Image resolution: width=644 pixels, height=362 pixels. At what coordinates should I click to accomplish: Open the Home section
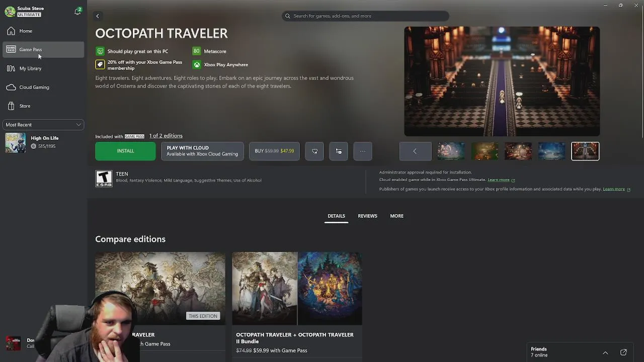coord(43,31)
